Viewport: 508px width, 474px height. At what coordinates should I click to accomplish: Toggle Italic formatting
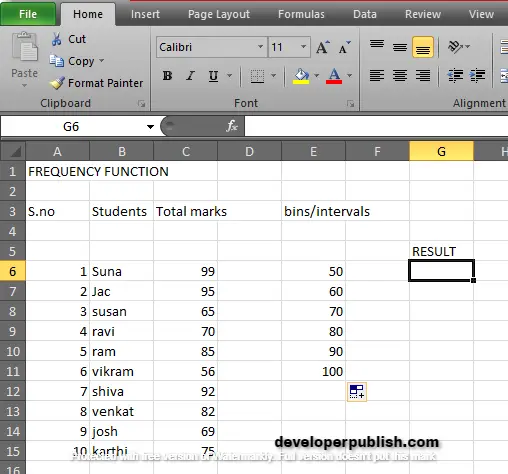[190, 76]
